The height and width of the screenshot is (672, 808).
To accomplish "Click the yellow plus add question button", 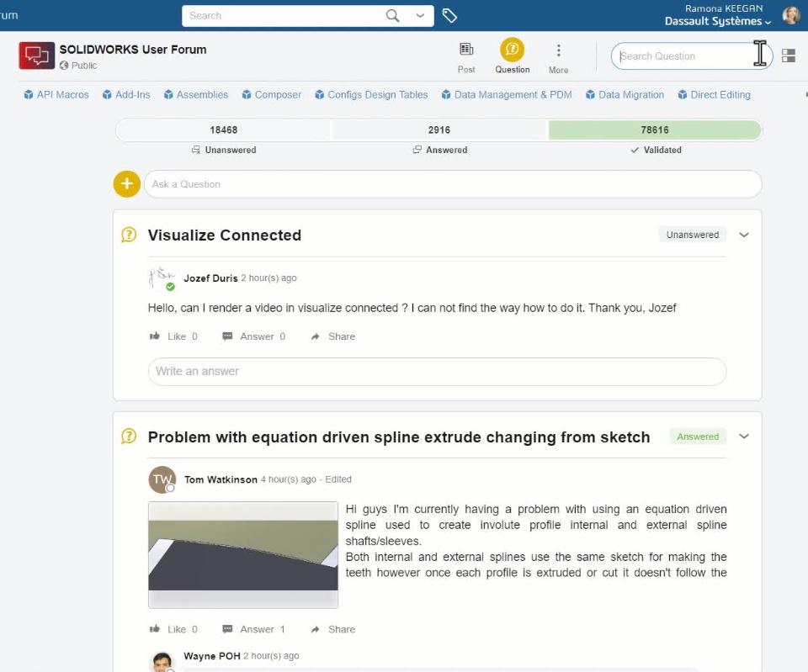I will click(x=127, y=184).
